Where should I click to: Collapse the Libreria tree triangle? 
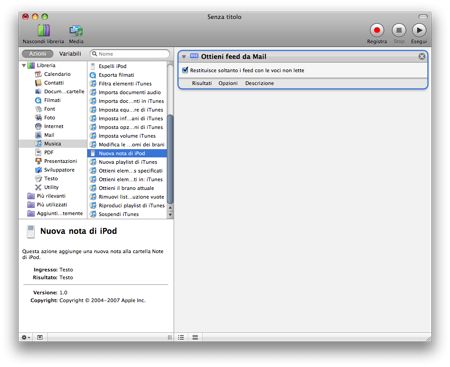click(24, 65)
